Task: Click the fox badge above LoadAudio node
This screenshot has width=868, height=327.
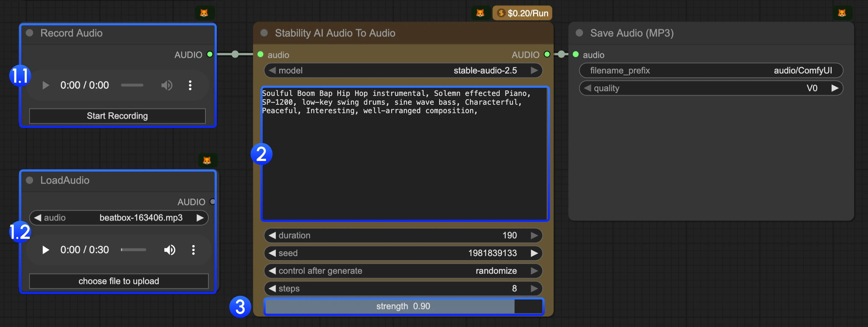Action: pos(207,160)
